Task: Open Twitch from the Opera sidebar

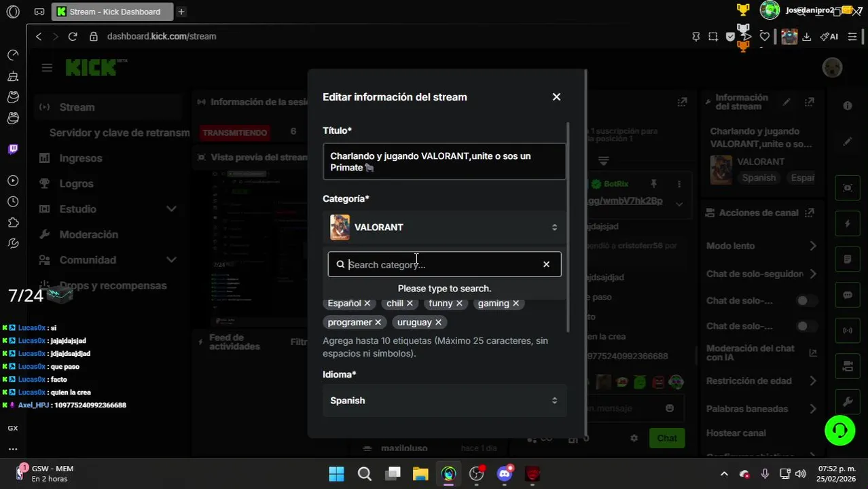Action: 13,149
